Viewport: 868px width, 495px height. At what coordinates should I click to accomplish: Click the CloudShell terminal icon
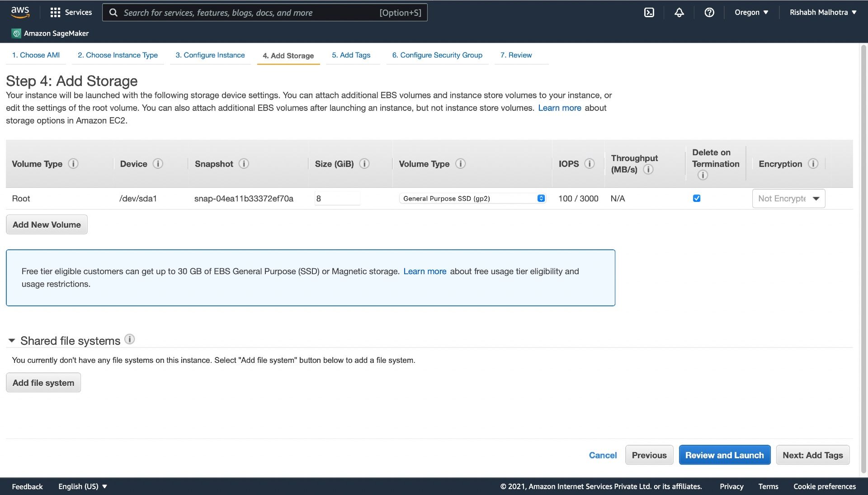pos(649,12)
